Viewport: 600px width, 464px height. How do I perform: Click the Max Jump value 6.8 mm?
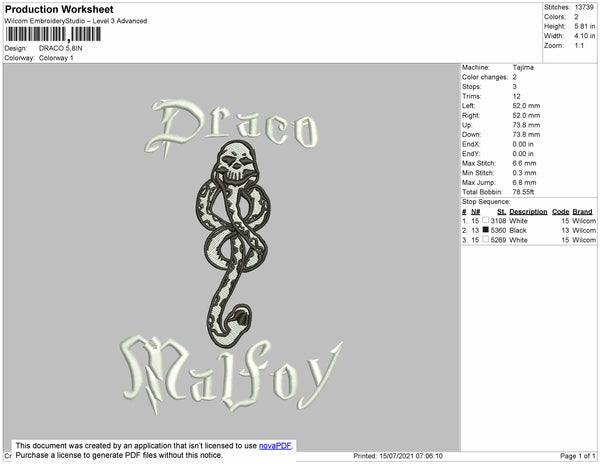(524, 182)
